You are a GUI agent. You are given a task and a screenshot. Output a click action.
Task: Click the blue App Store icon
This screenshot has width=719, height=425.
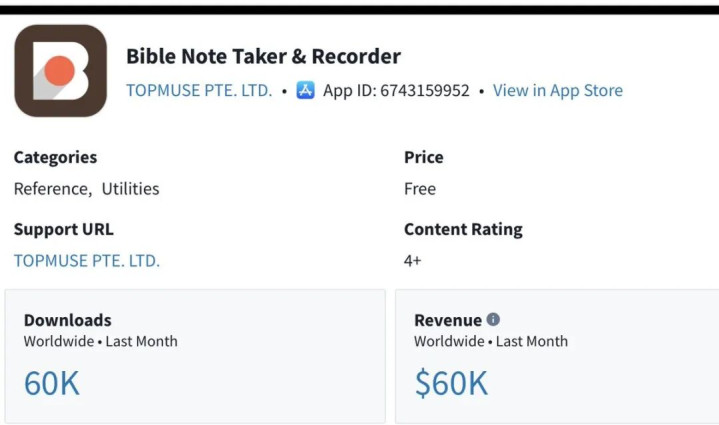point(306,91)
